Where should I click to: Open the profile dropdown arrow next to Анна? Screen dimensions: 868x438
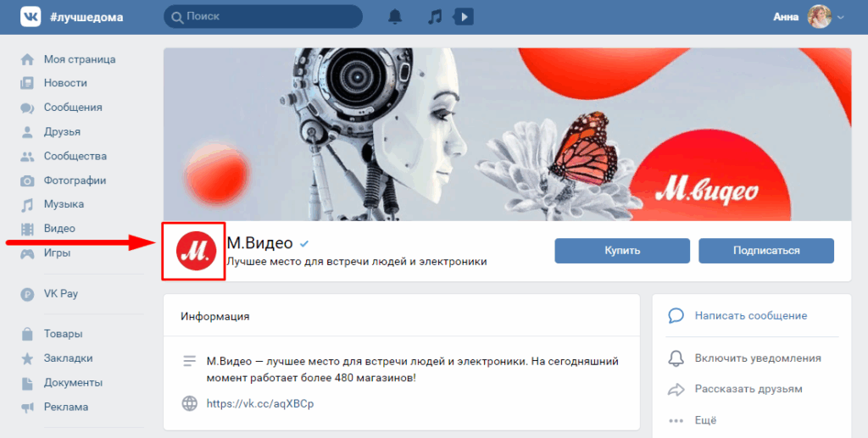coord(841,17)
